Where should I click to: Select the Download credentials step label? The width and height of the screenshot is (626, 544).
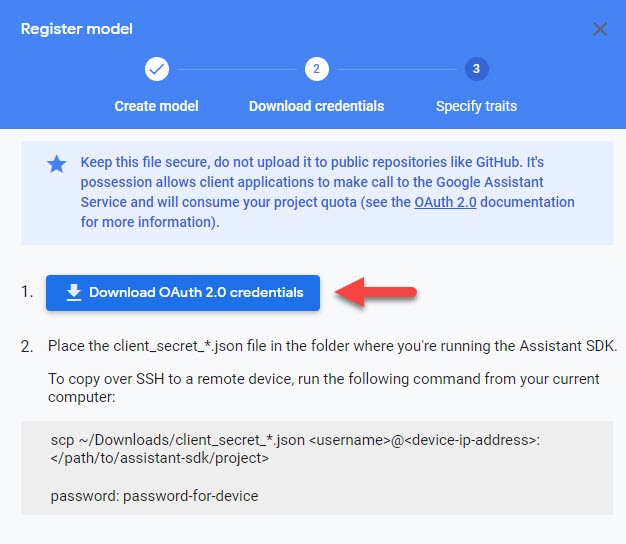coord(316,106)
